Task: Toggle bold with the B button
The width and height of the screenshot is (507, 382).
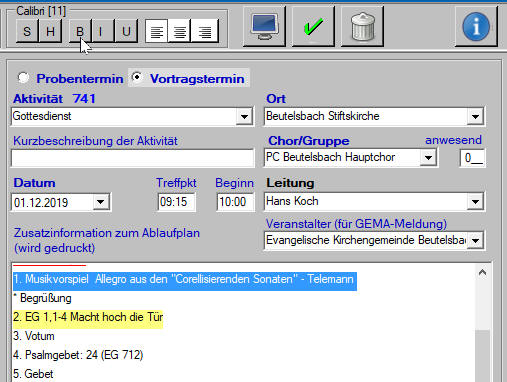Action: point(80,31)
